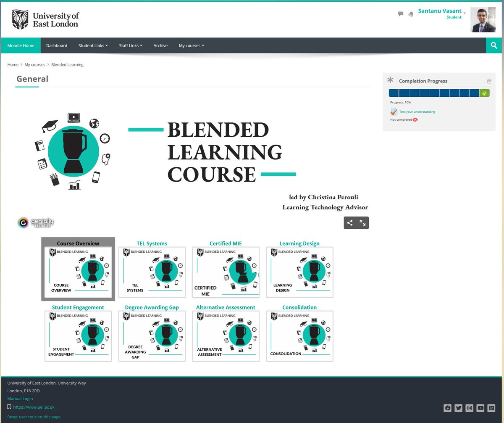Open the LinkedIn footer icon
The width and height of the screenshot is (504, 423).
pyautogui.click(x=491, y=408)
